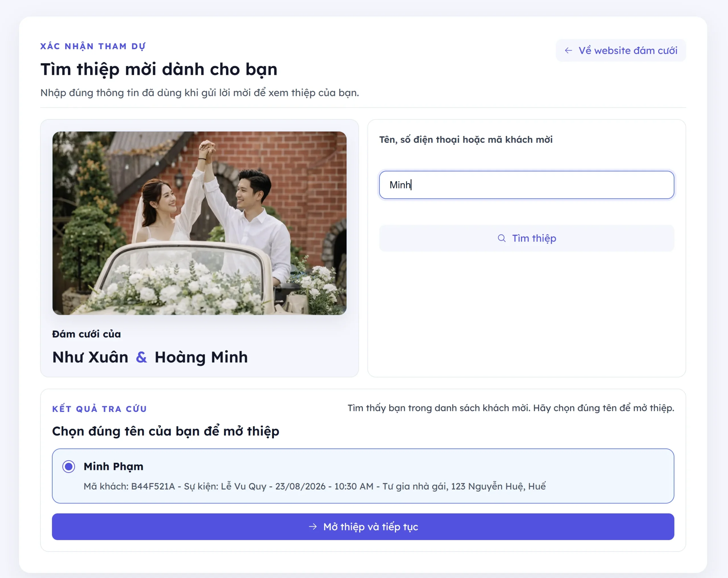728x578 pixels.
Task: Click the bride name Như Xuân
Action: [90, 357]
